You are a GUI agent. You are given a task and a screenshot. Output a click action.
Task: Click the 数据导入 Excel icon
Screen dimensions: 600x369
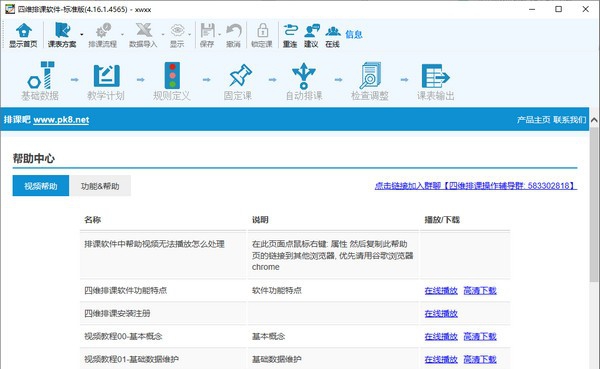[x=143, y=31]
